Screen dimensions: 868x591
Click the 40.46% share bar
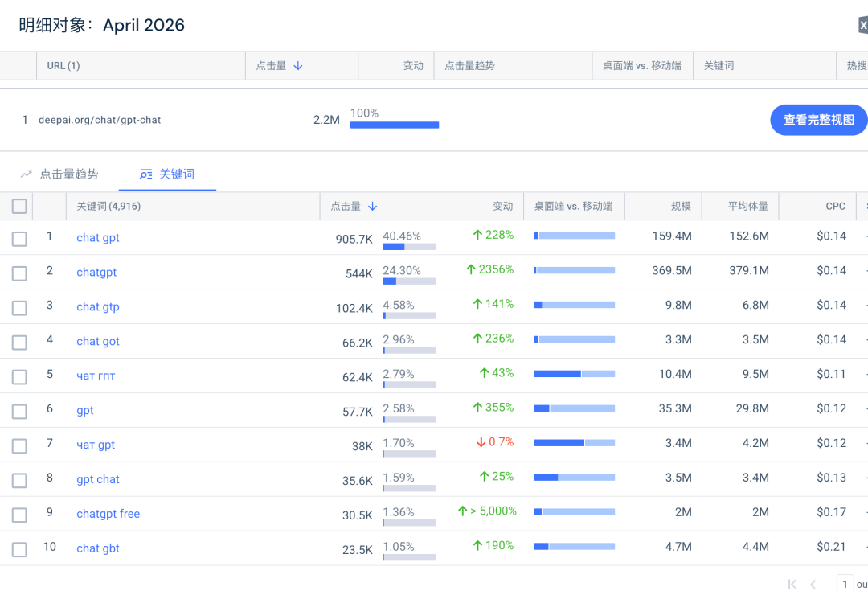(x=409, y=247)
